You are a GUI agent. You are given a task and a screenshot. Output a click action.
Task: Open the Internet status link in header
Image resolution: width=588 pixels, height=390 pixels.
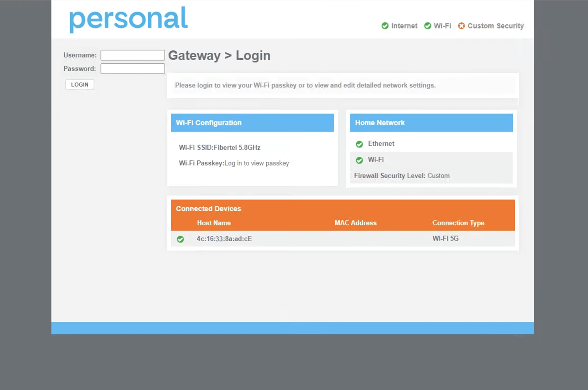coord(404,26)
